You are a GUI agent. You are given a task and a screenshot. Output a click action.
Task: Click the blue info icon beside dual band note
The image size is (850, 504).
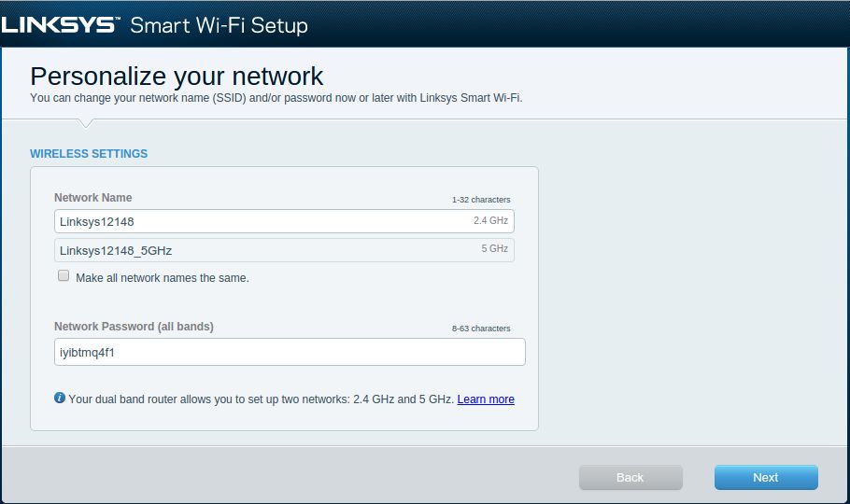pos(60,398)
